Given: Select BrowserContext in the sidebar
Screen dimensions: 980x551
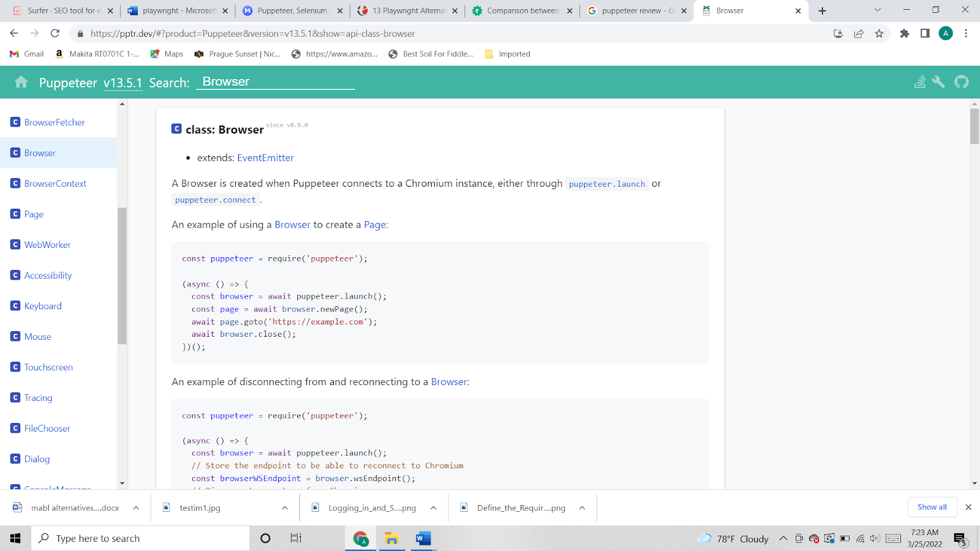Looking at the screenshot, I should (x=55, y=183).
